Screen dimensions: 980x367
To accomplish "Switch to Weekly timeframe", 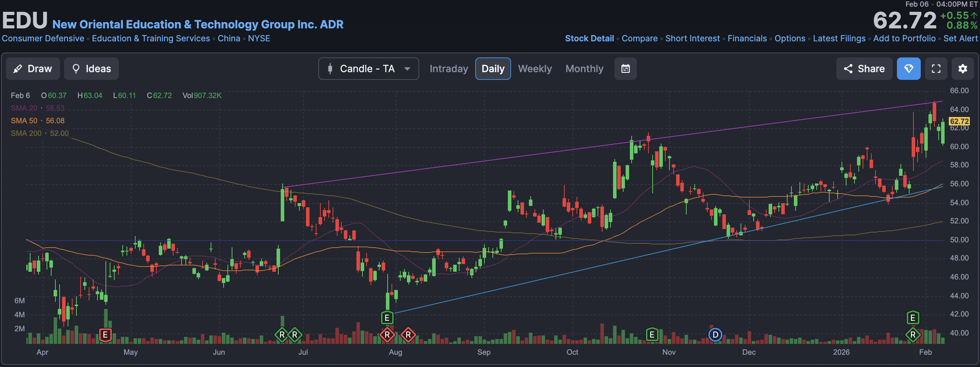I will pos(535,69).
